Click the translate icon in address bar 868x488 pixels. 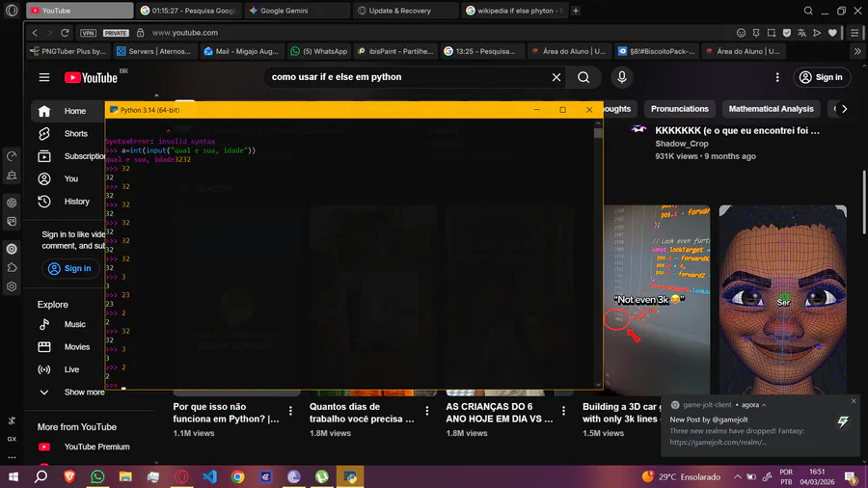(801, 33)
